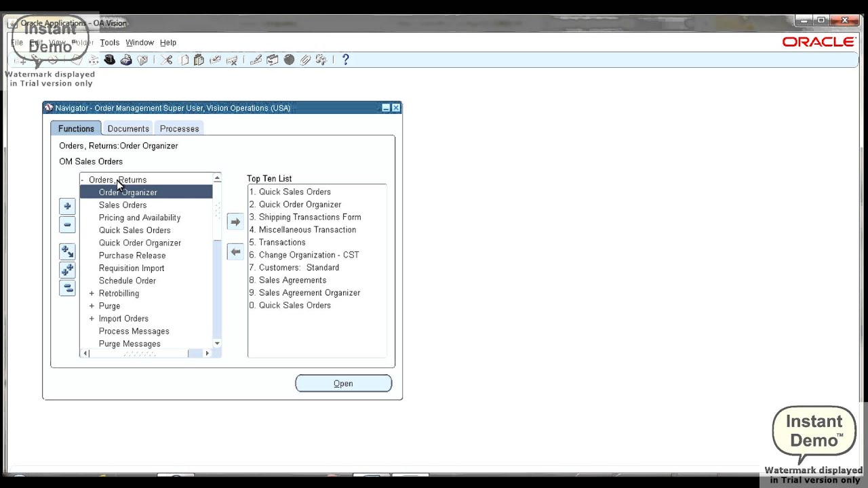Click the tree's scroll down arrow
Image resolution: width=868 pixels, height=488 pixels.
click(217, 344)
